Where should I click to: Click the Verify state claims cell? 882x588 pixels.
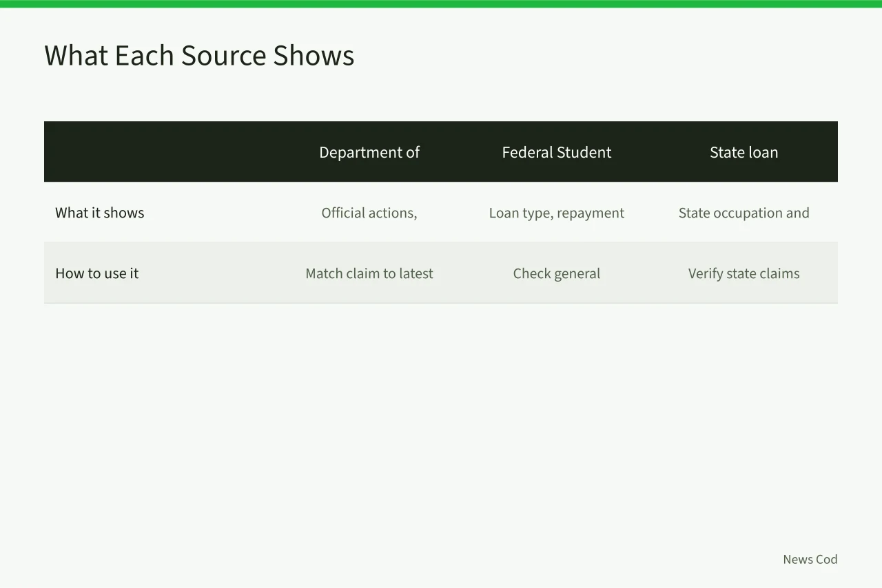pos(744,273)
